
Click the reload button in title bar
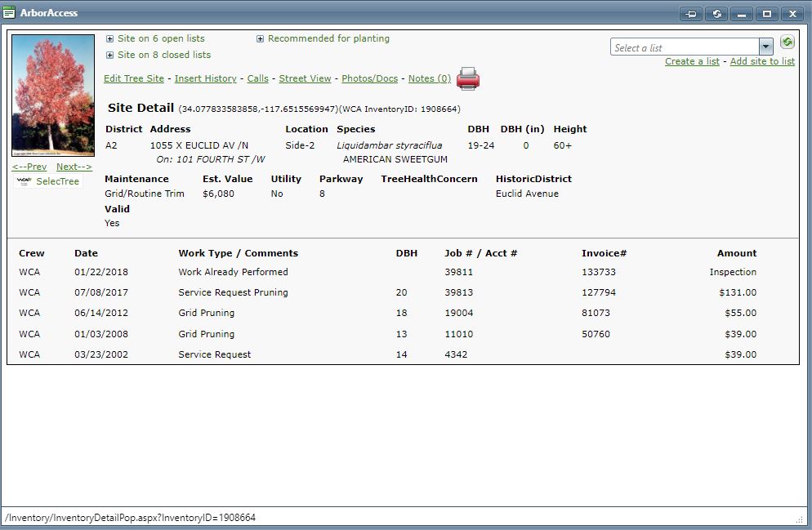[716, 13]
